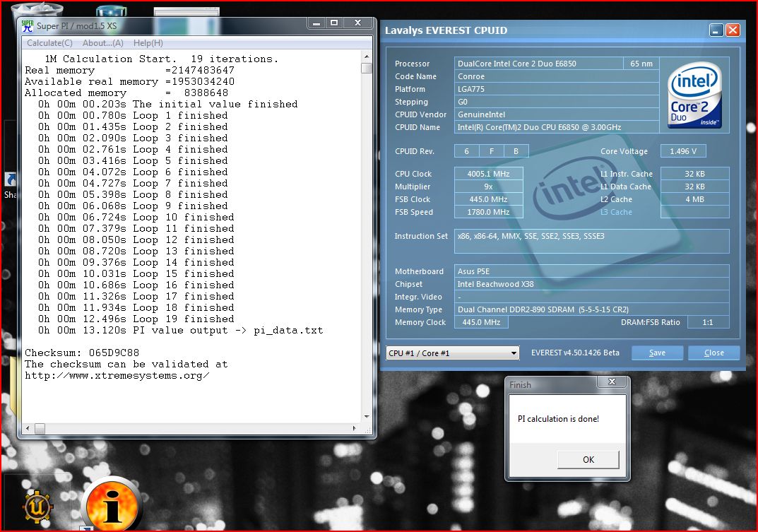Click the PI value output pi_data.txt line
This screenshot has height=532, width=758.
pyautogui.click(x=180, y=331)
